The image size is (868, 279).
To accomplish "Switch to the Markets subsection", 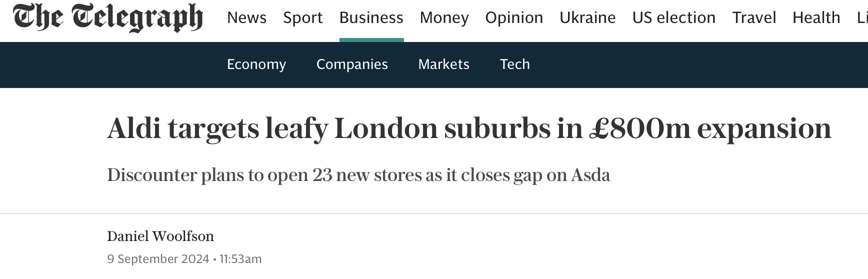I will 443,64.
